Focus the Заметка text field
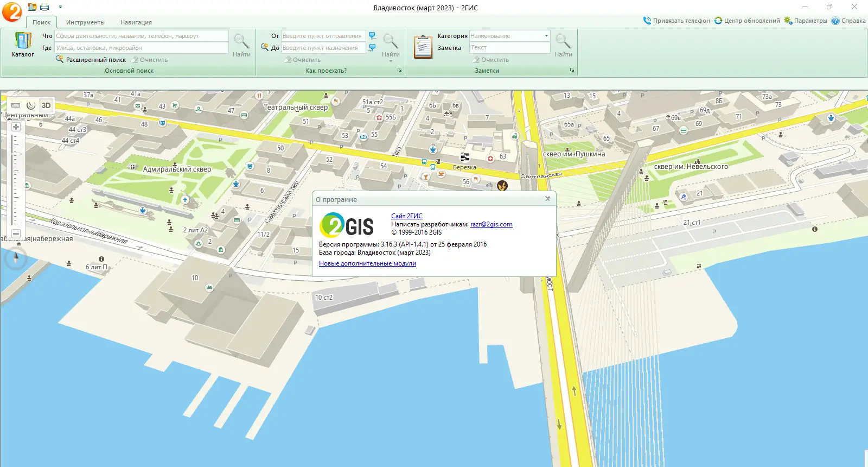The height and width of the screenshot is (467, 868). (510, 48)
